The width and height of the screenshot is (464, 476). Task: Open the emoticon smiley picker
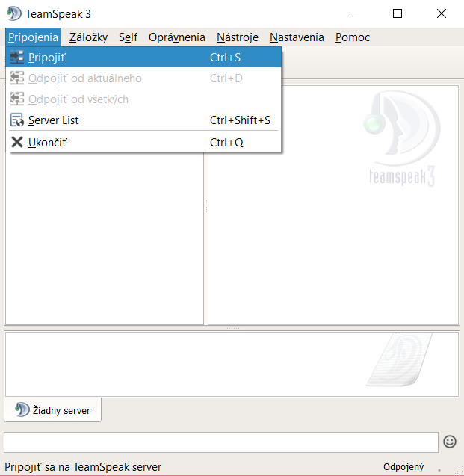450,442
